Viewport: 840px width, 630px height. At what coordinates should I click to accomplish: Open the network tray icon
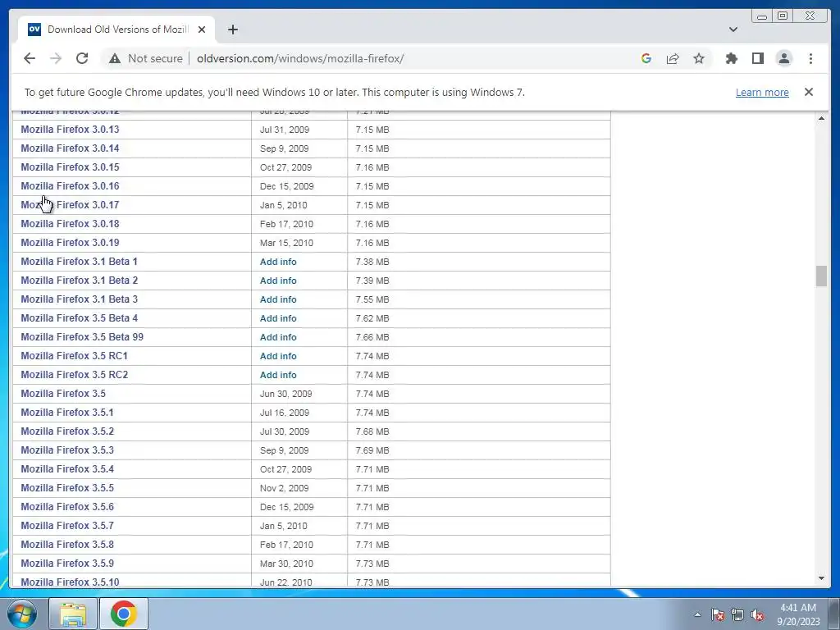737,614
